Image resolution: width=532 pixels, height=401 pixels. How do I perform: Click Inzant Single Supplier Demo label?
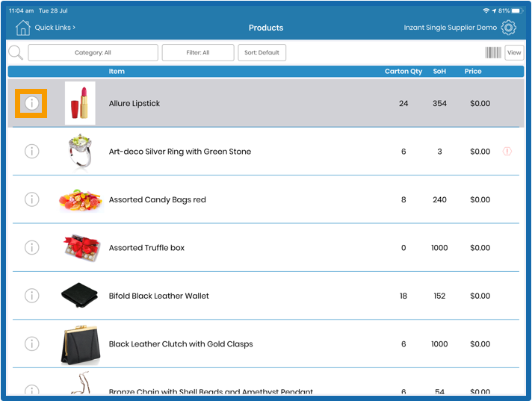(451, 28)
